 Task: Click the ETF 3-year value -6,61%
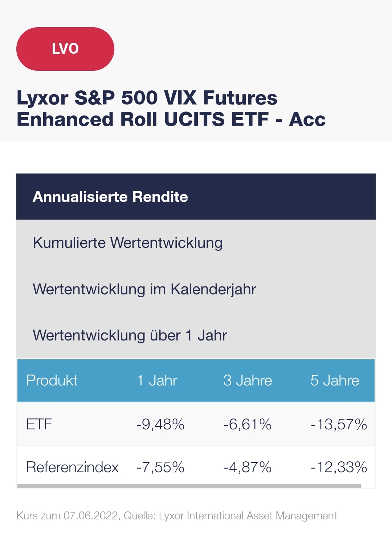point(248,424)
